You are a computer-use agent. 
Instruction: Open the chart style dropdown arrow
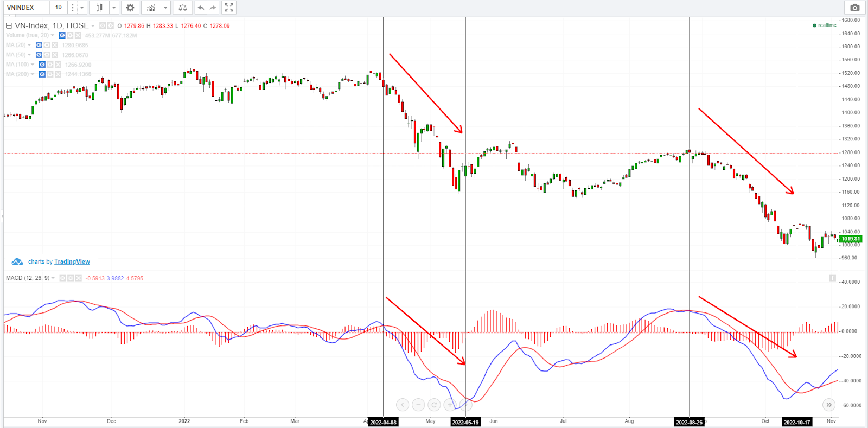pyautogui.click(x=114, y=8)
